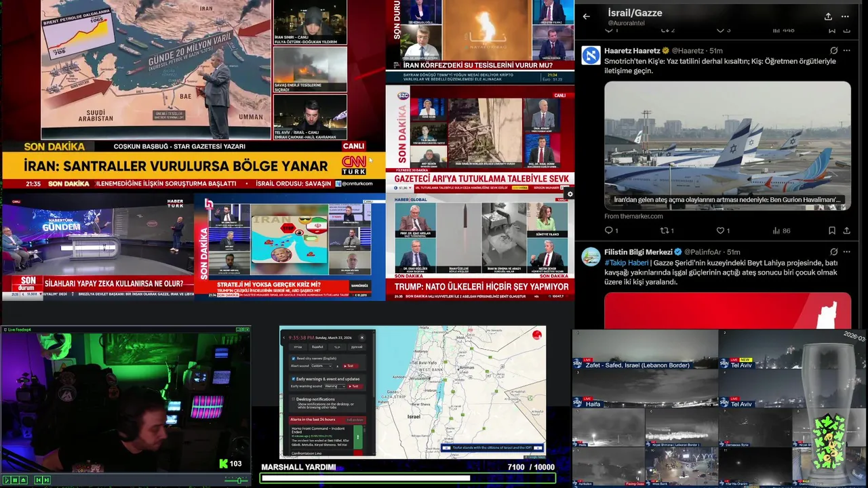Open the @AuroraIntel handle
Image resolution: width=868 pixels, height=488 pixels.
626,23
